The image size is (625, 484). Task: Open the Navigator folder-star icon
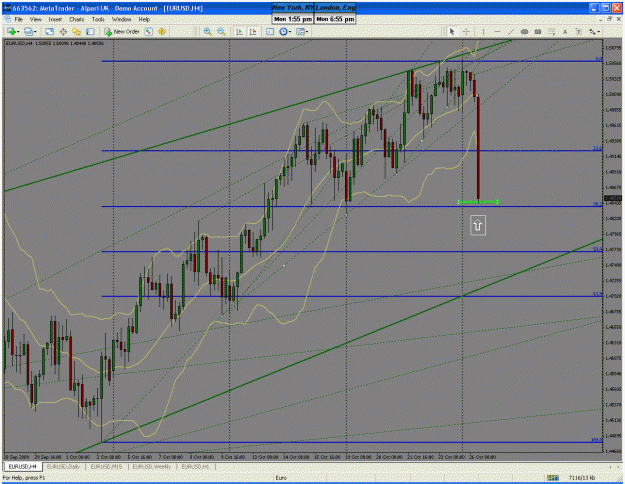pos(77,31)
